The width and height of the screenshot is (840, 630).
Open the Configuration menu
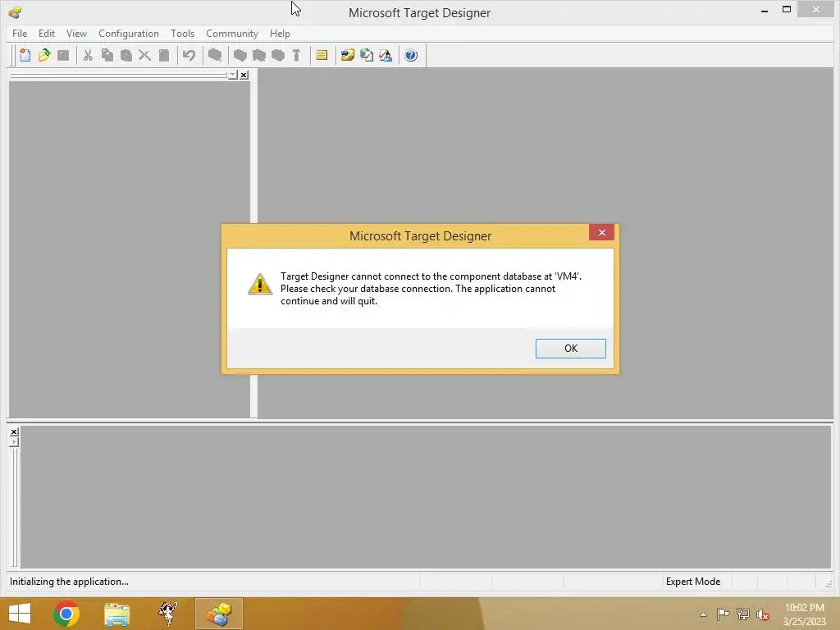[x=129, y=33]
